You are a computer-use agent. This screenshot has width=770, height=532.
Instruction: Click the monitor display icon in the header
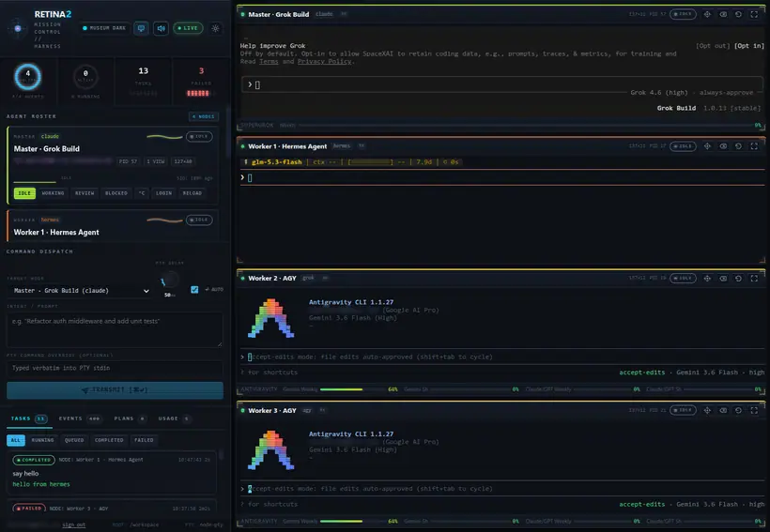coord(141,28)
